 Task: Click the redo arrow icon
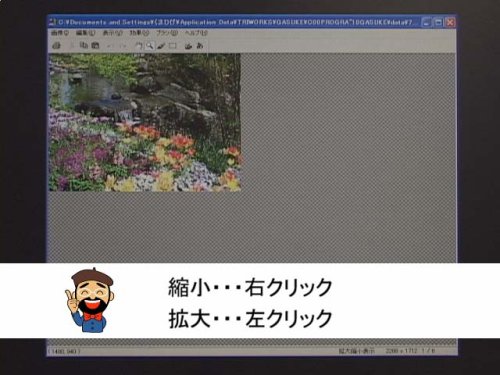(122, 46)
